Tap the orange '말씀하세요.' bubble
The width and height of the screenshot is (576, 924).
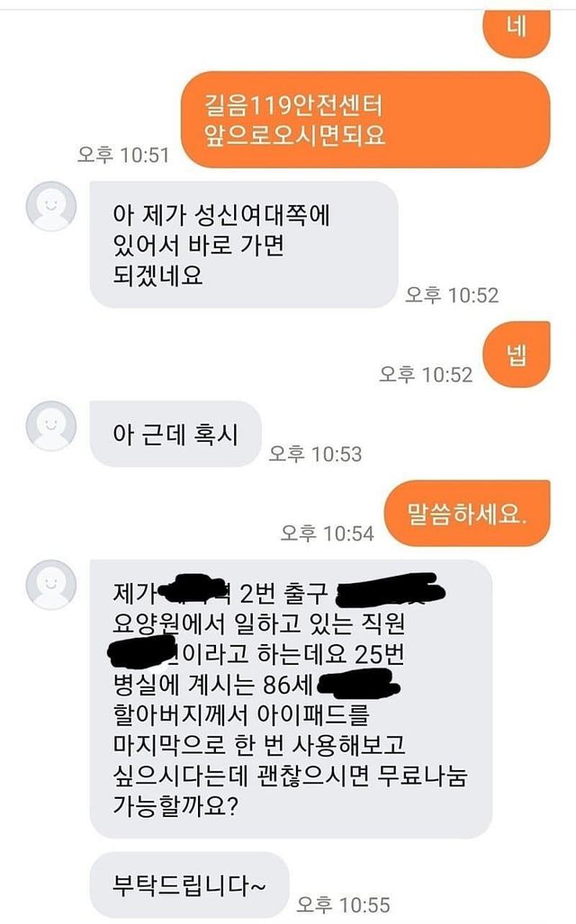click(x=467, y=513)
